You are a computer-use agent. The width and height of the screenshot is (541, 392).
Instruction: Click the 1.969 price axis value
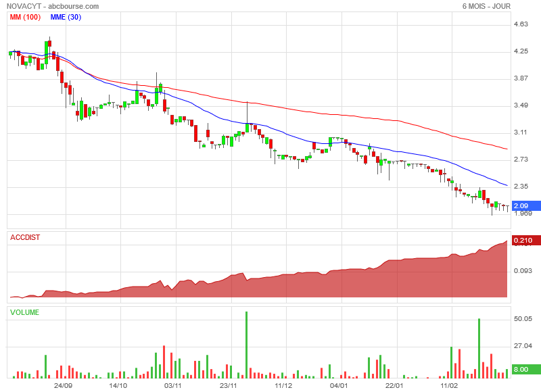[x=523, y=214]
